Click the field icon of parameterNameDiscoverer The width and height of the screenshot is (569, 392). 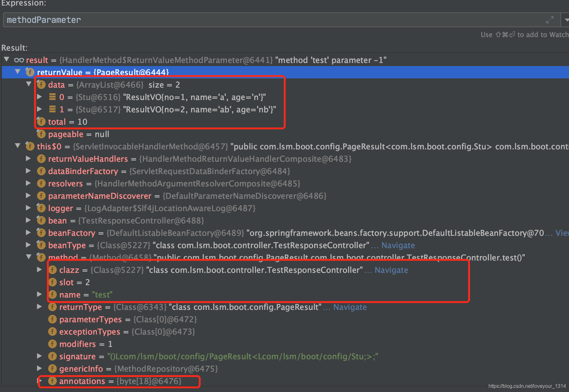41,196
